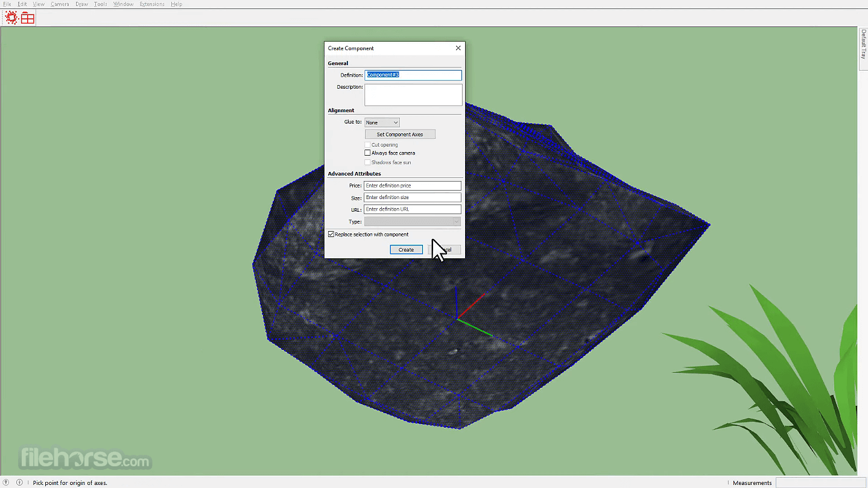Viewport: 868px width, 488px height.
Task: Open the Extensions menu
Action: (x=152, y=4)
